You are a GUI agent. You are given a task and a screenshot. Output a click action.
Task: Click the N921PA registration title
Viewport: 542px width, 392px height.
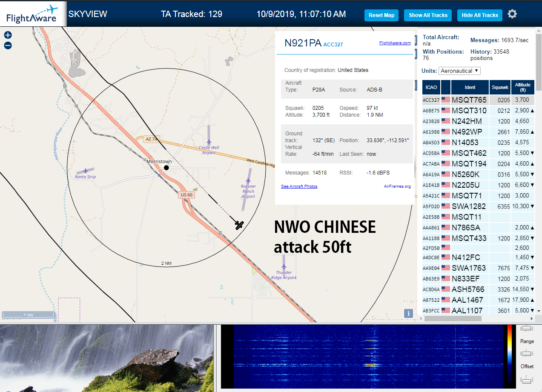tap(303, 43)
